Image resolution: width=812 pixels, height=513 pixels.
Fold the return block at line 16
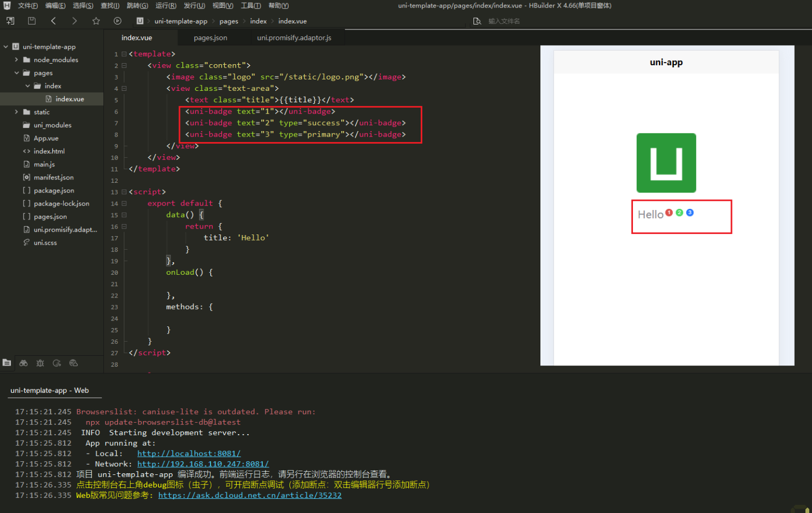(x=124, y=226)
